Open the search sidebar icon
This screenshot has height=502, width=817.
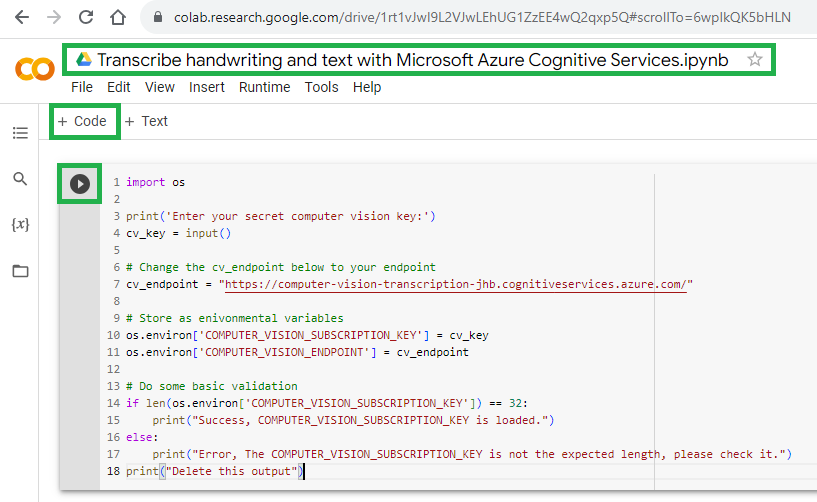[20, 179]
